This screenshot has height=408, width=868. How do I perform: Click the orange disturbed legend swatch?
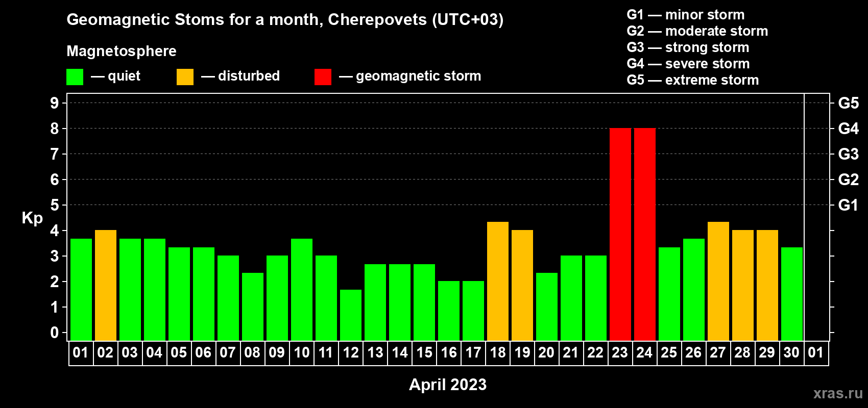click(x=185, y=77)
